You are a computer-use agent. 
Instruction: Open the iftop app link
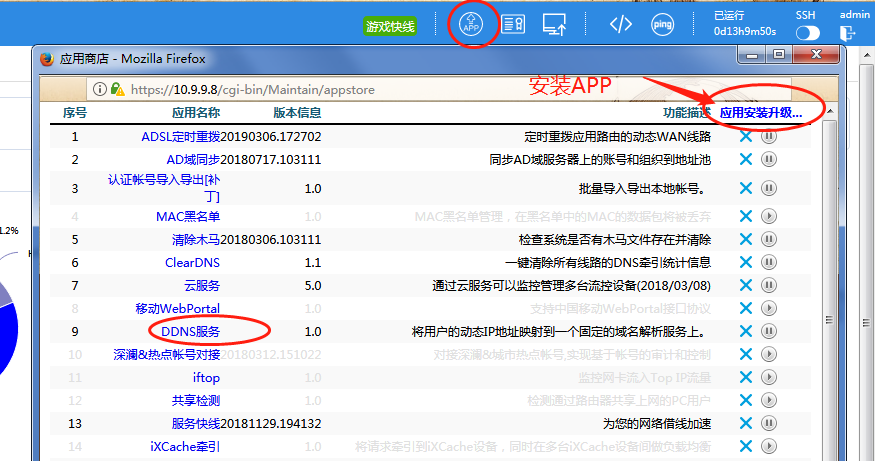pos(206,378)
